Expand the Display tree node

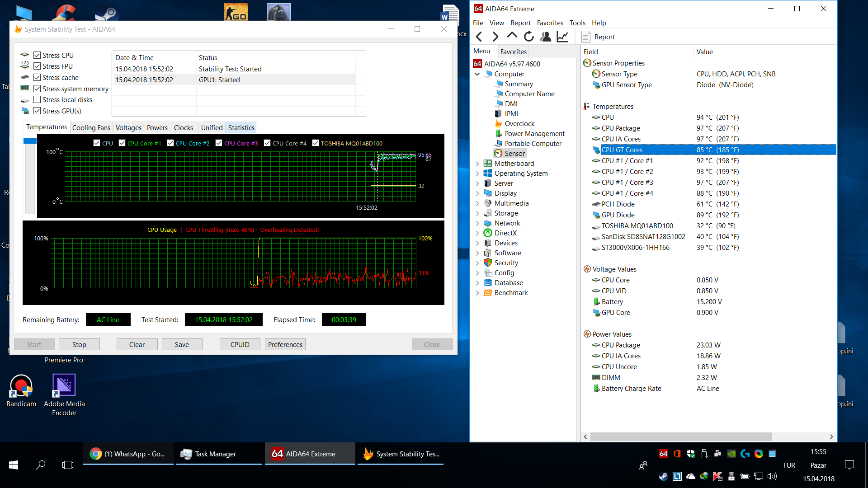(x=477, y=193)
